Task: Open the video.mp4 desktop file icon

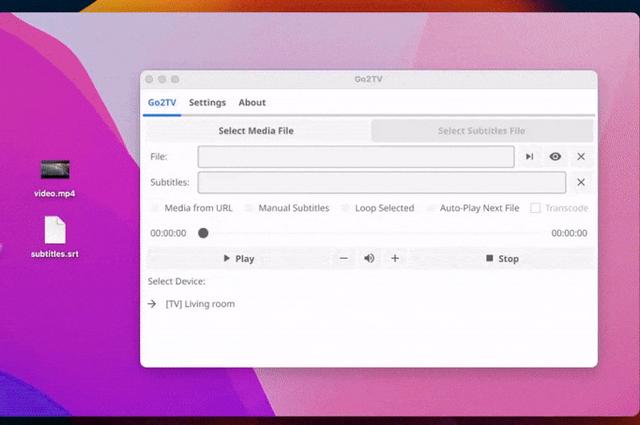Action: 55,170
